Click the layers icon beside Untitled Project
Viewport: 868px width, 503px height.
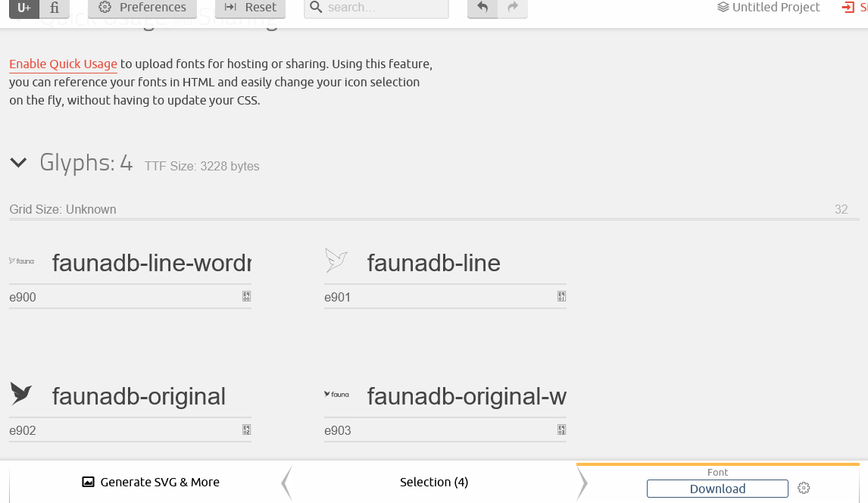tap(723, 7)
